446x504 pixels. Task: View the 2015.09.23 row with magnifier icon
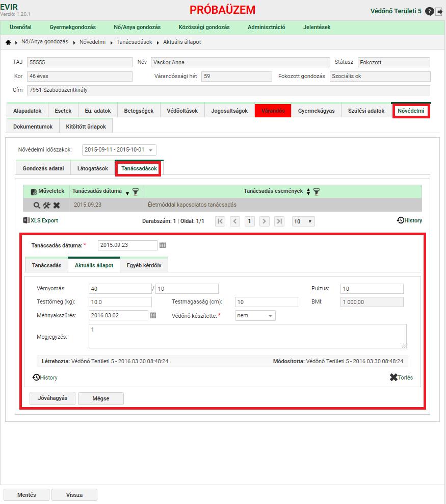coord(37,205)
